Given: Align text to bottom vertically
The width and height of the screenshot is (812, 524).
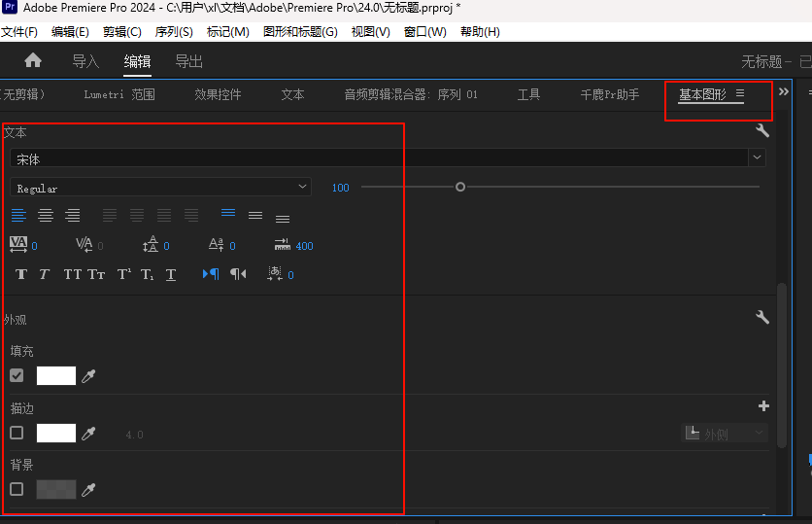Looking at the screenshot, I should pos(283,219).
